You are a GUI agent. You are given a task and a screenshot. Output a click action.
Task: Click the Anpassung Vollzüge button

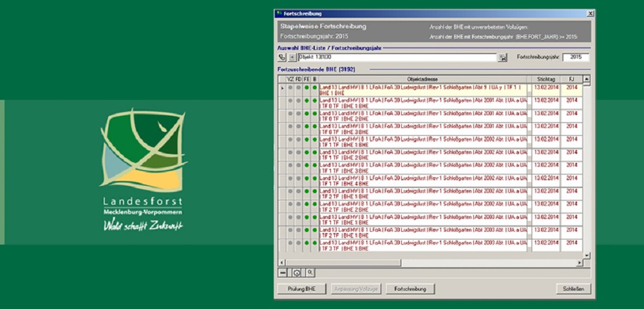356,289
